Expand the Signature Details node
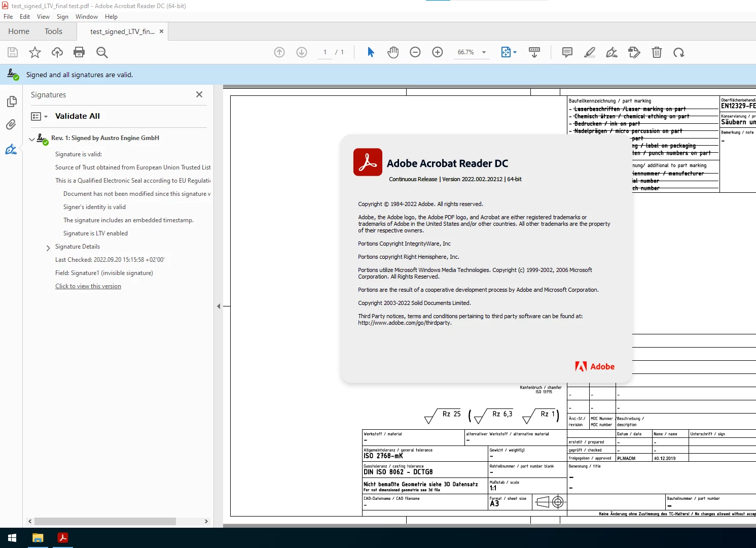Viewport: 756px width, 548px height. (48, 248)
